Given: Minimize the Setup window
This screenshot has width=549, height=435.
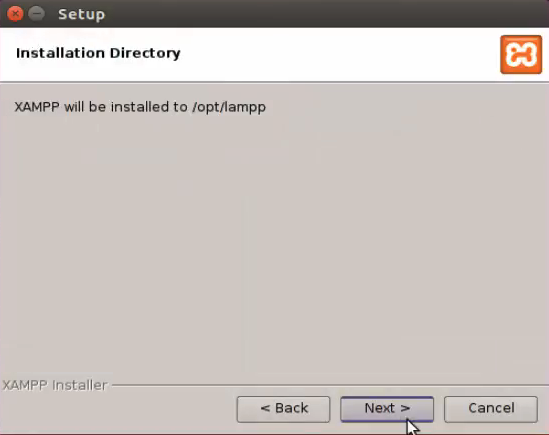Looking at the screenshot, I should (x=36, y=14).
